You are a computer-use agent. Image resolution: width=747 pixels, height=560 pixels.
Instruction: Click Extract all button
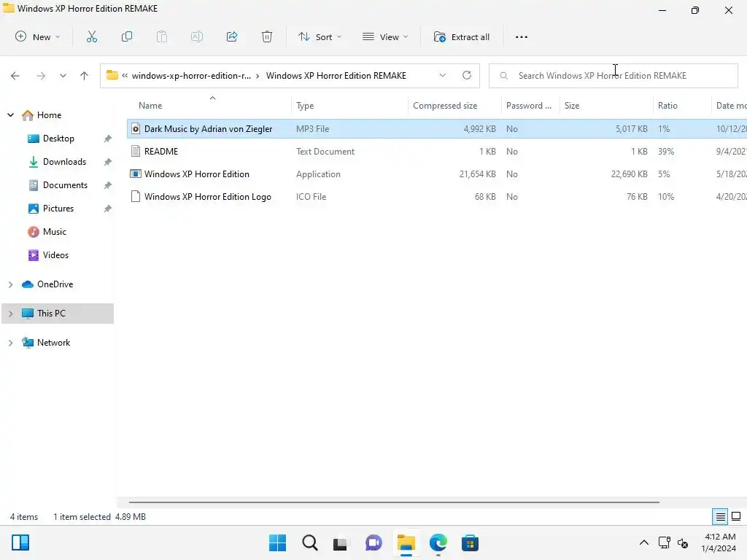(462, 36)
